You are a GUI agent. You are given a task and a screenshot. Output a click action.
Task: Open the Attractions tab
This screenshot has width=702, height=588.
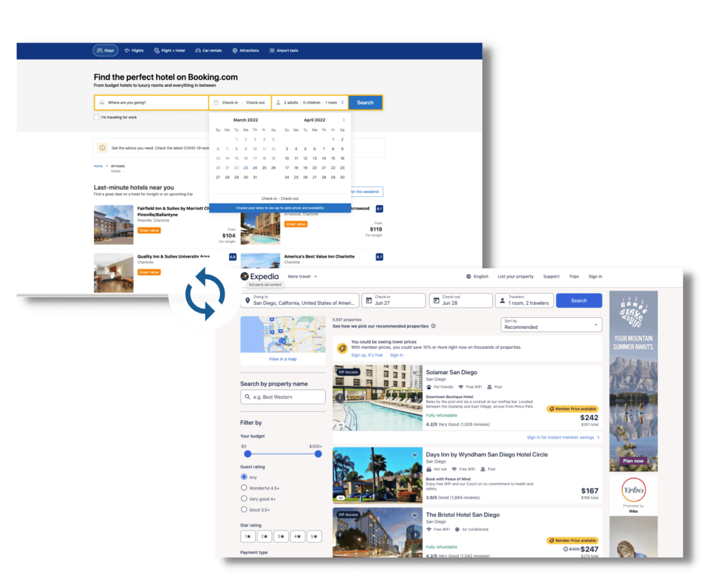tap(246, 51)
